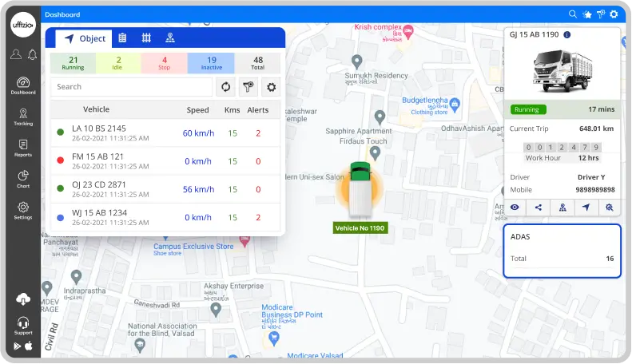Click the notification bell icon

33,54
